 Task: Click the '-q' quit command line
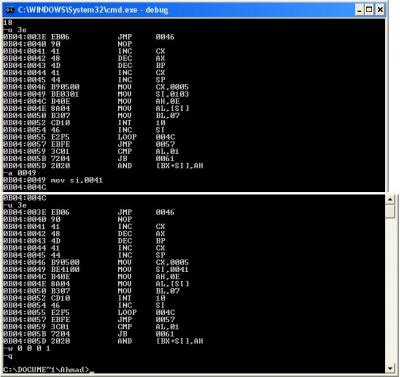tap(8, 356)
